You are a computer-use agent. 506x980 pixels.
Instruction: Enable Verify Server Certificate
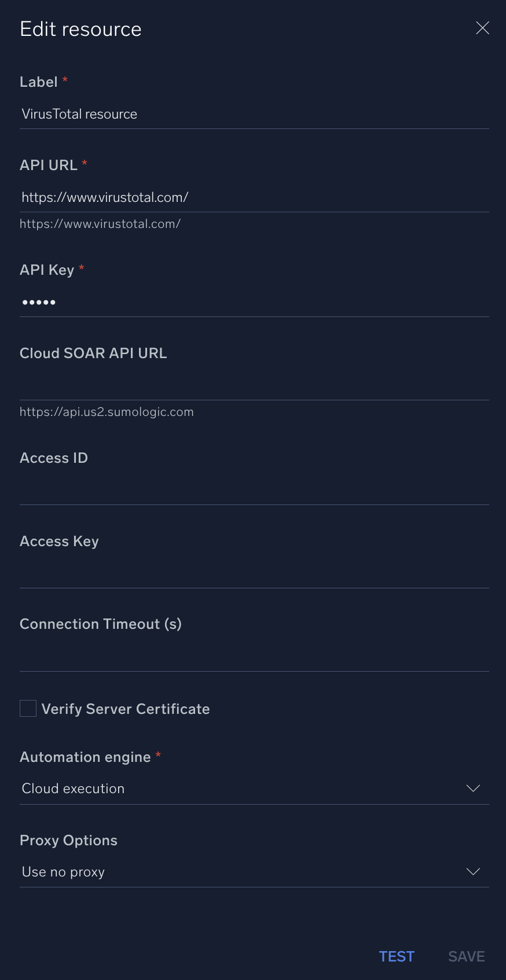(x=28, y=708)
